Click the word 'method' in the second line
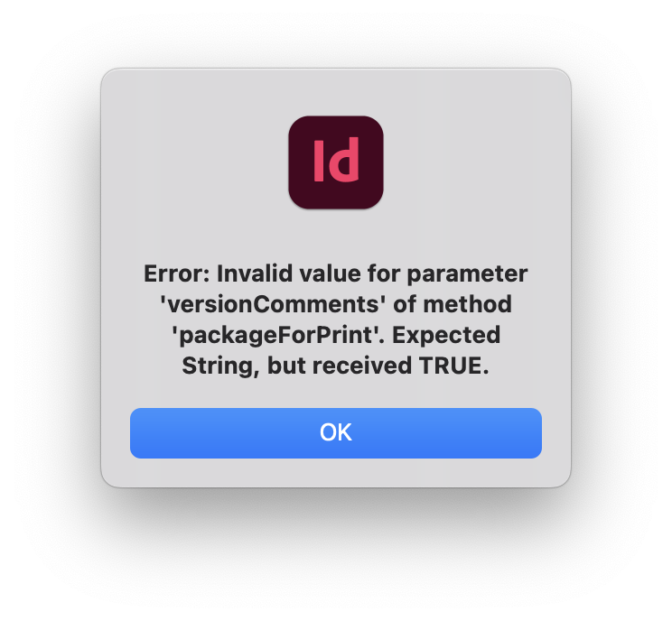This screenshot has height=621, width=672. 467,304
